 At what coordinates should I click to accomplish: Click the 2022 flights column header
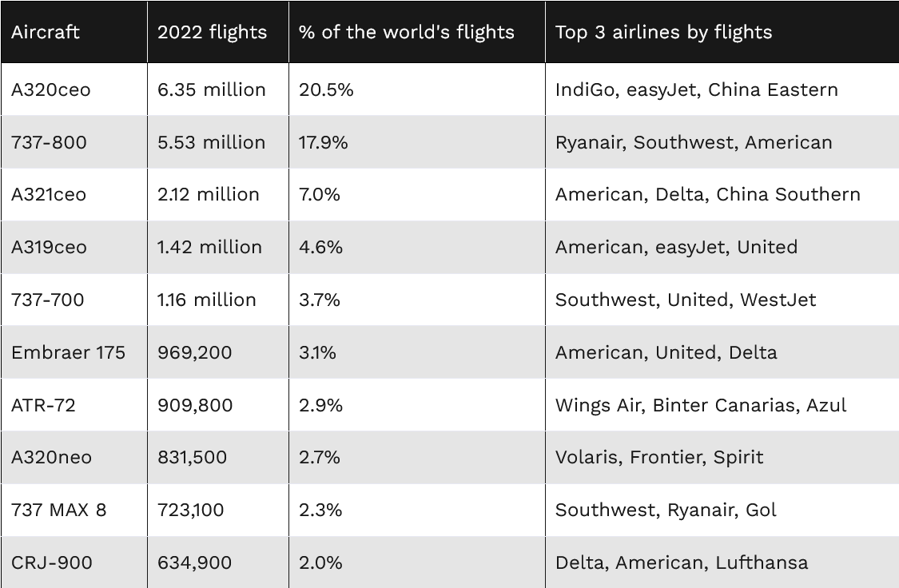point(212,33)
